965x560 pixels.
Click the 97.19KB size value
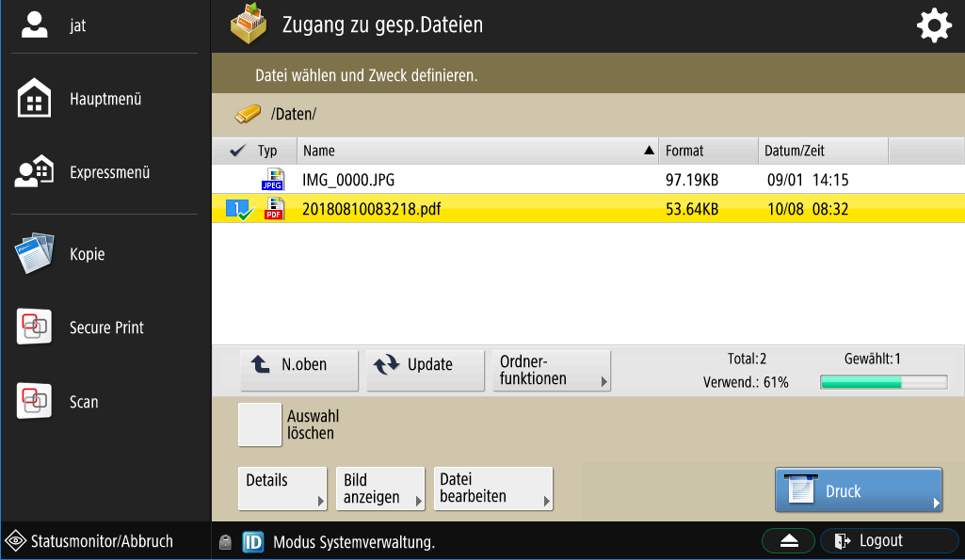[692, 180]
